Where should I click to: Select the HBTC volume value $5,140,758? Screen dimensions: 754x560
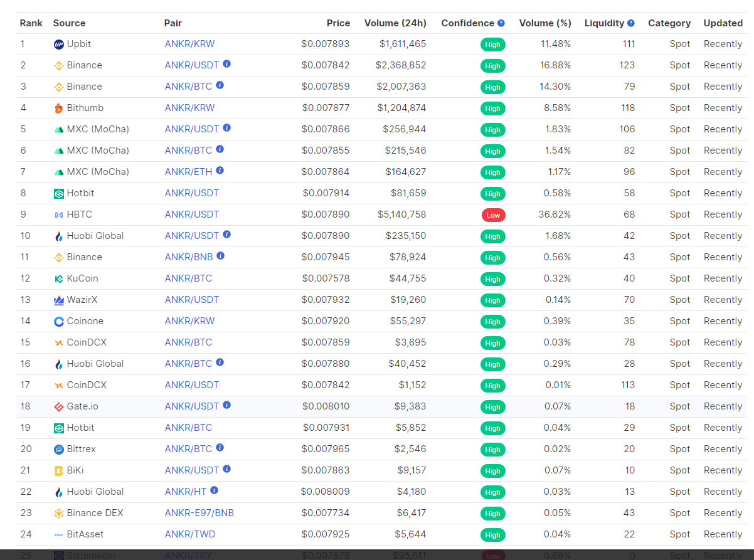(402, 214)
